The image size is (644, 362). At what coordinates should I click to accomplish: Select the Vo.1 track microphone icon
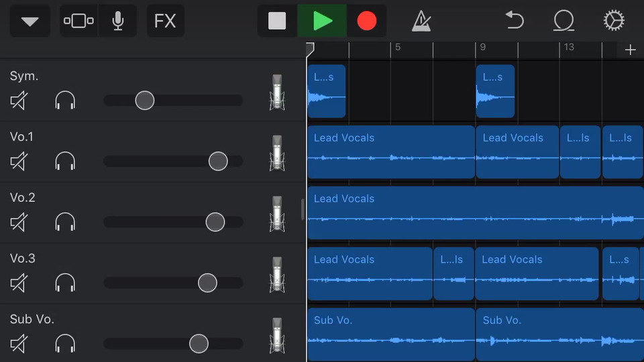(x=277, y=153)
